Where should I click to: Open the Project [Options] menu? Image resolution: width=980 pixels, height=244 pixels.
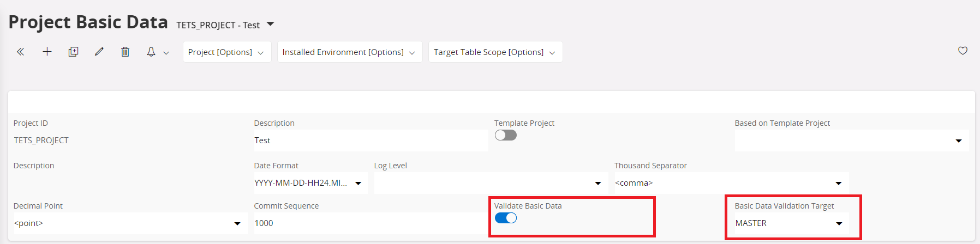pos(226,52)
